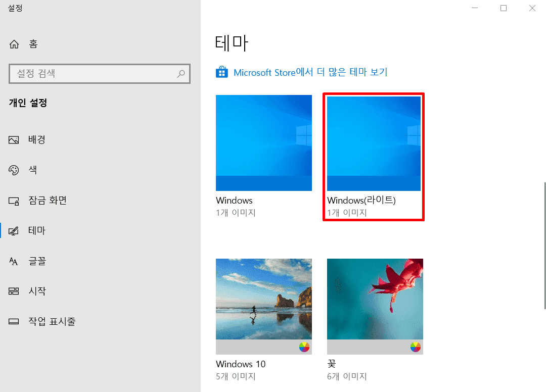Click the 잠금 화면 lock screen icon

click(14, 201)
